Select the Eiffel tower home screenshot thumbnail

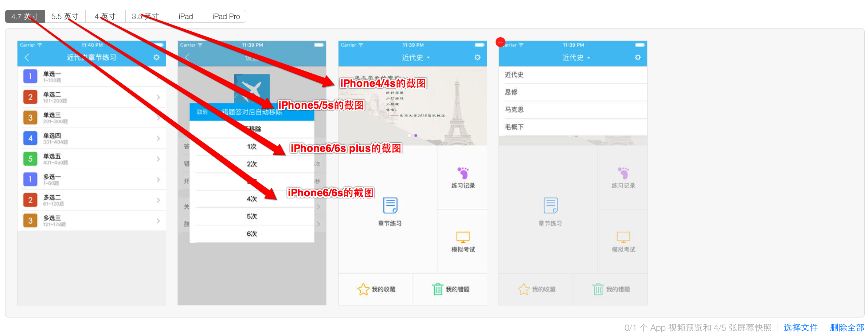click(x=413, y=173)
